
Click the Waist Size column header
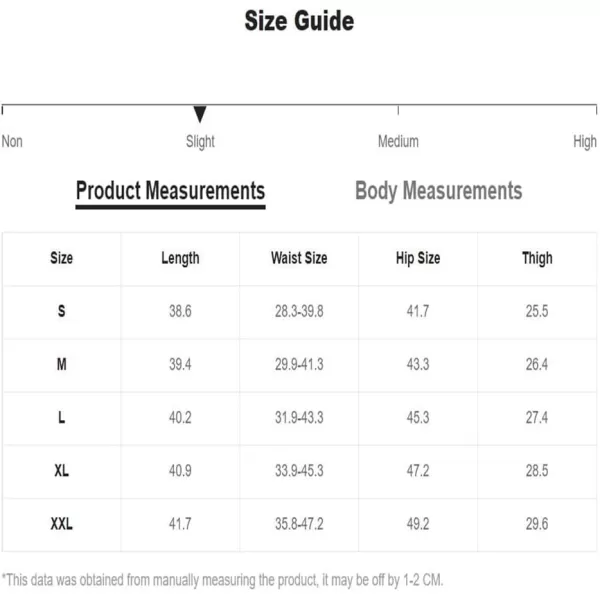tap(299, 258)
